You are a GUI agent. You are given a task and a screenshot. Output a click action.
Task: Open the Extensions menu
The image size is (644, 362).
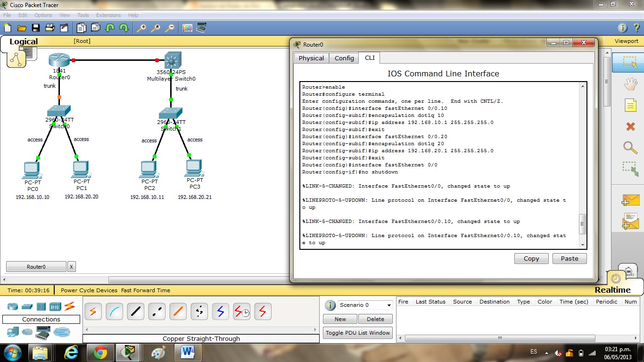[108, 15]
